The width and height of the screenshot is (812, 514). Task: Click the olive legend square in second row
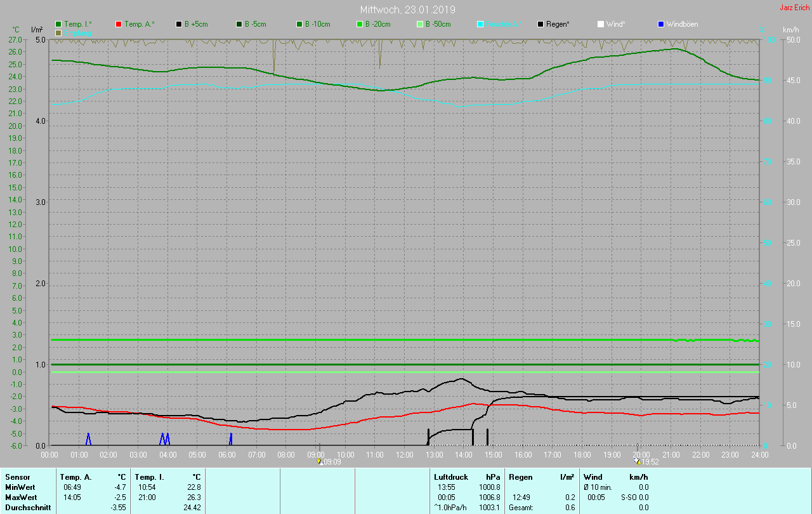[x=58, y=32]
